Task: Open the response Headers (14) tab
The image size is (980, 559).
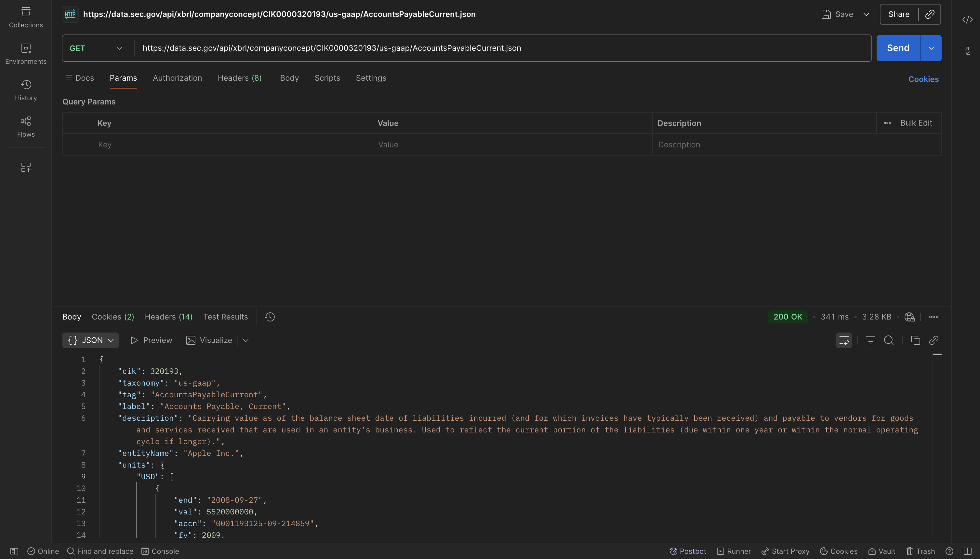Action: 168,317
